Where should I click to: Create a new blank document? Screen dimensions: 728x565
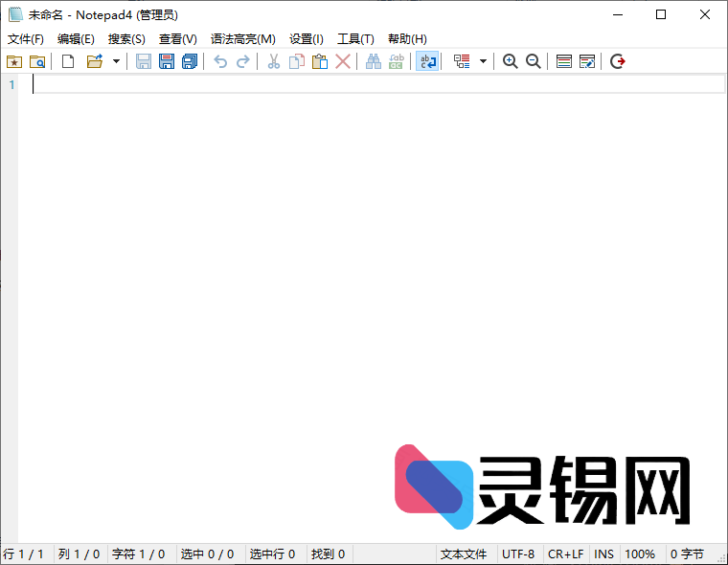pyautogui.click(x=68, y=61)
